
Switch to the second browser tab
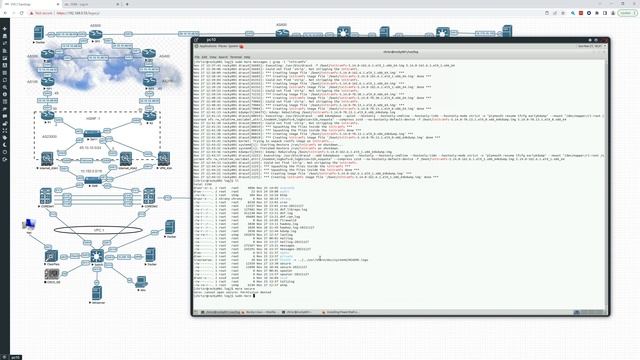[x=91, y=4]
